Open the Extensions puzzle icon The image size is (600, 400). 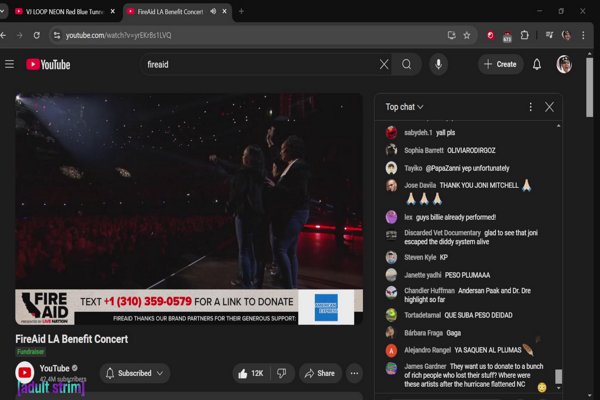pos(524,35)
